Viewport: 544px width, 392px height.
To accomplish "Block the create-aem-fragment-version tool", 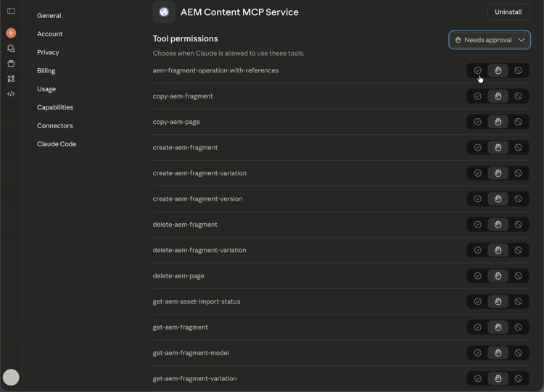I will (518, 199).
